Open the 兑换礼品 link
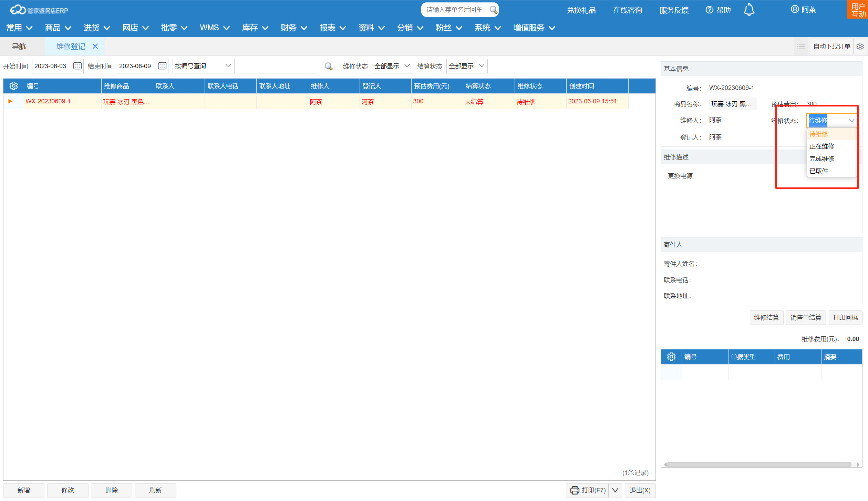 click(x=581, y=10)
